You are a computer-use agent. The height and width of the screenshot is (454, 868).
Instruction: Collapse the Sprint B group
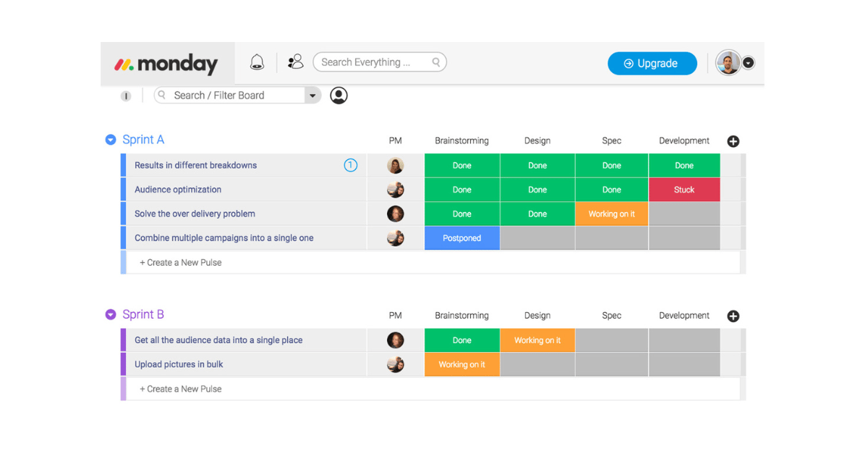pos(111,314)
